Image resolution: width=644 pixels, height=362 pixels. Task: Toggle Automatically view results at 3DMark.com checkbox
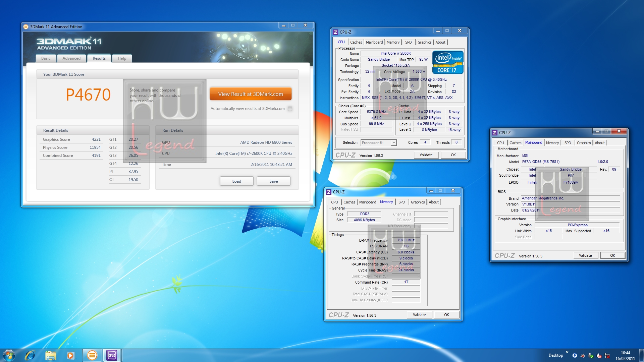point(290,109)
